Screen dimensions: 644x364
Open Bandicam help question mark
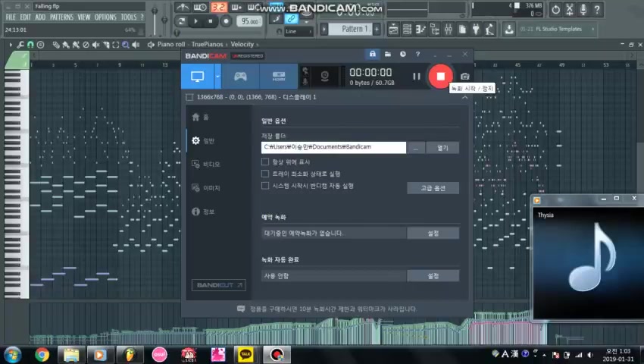point(417,54)
